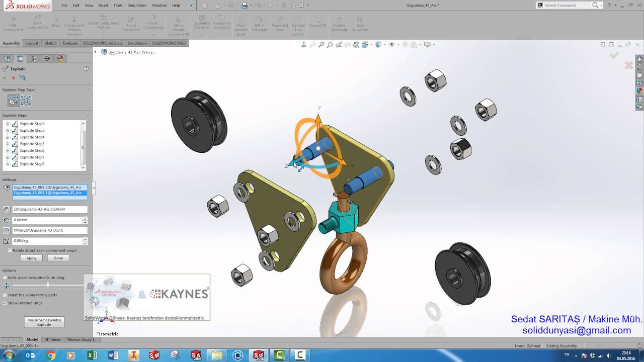Switch to the PropertyManager tab icon
This screenshot has height=362, width=644.
point(20,58)
